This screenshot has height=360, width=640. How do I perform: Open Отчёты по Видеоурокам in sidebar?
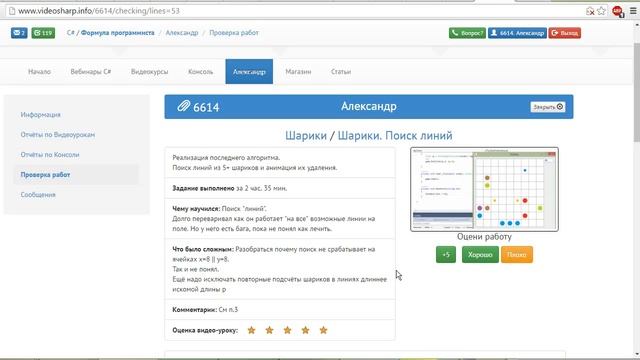(x=58, y=135)
